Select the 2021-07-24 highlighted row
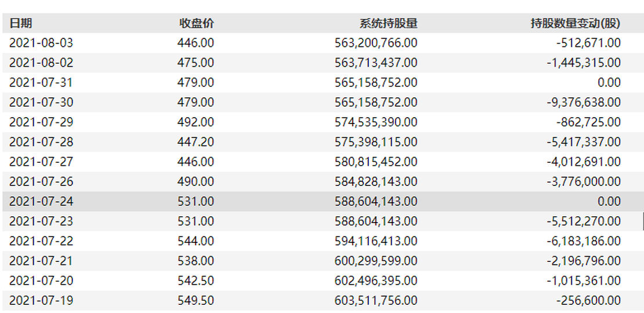Image resolution: width=644 pixels, height=313 pixels. (322, 201)
